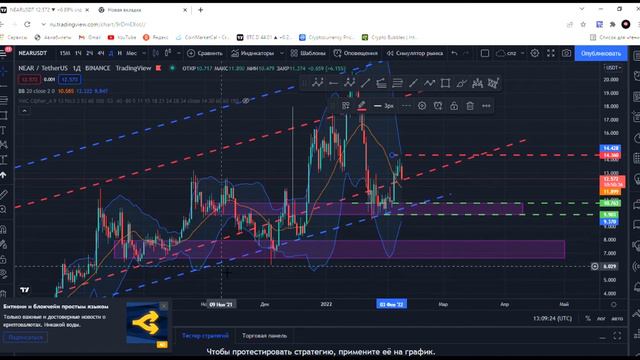The image size is (640, 360).
Task: Open more options on drawing toolbar
Action: tap(486, 106)
